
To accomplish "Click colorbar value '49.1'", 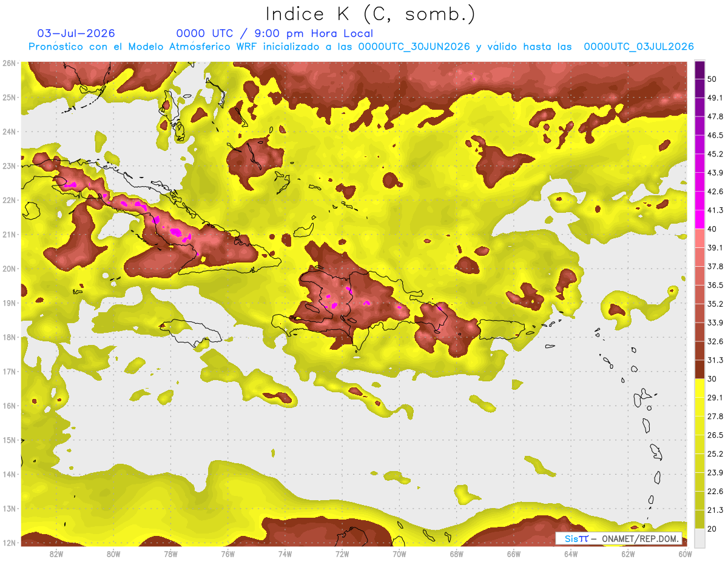I will (715, 98).
